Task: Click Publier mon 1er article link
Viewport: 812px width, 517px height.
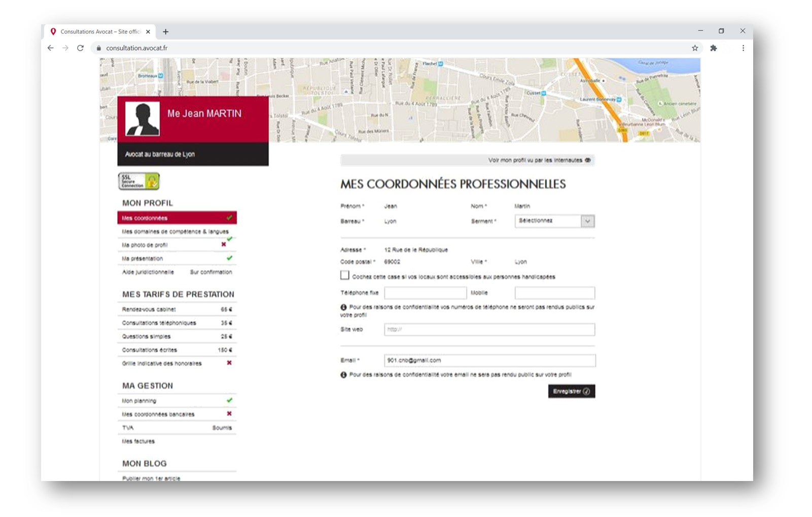Action: coord(151,478)
